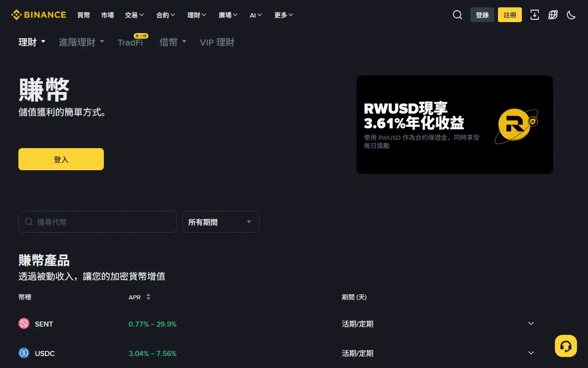Click the USDC coin name
The width and height of the screenshot is (588, 368).
coord(45,353)
